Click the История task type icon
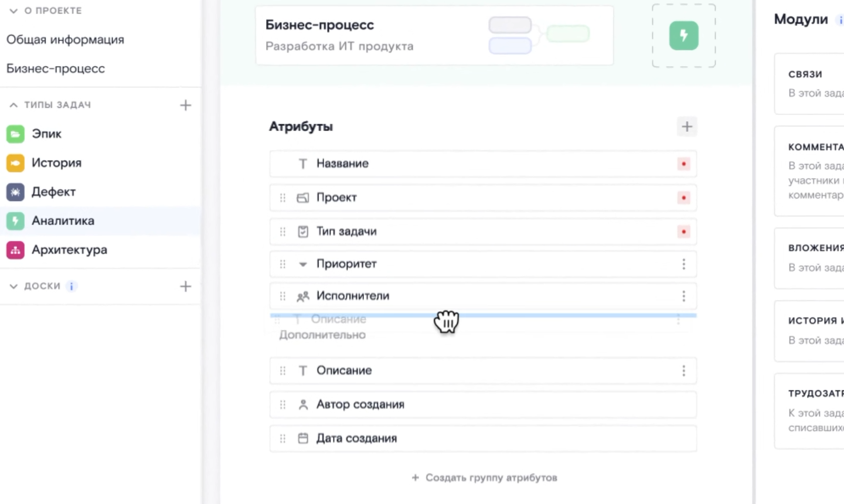The height and width of the screenshot is (504, 844). click(15, 162)
